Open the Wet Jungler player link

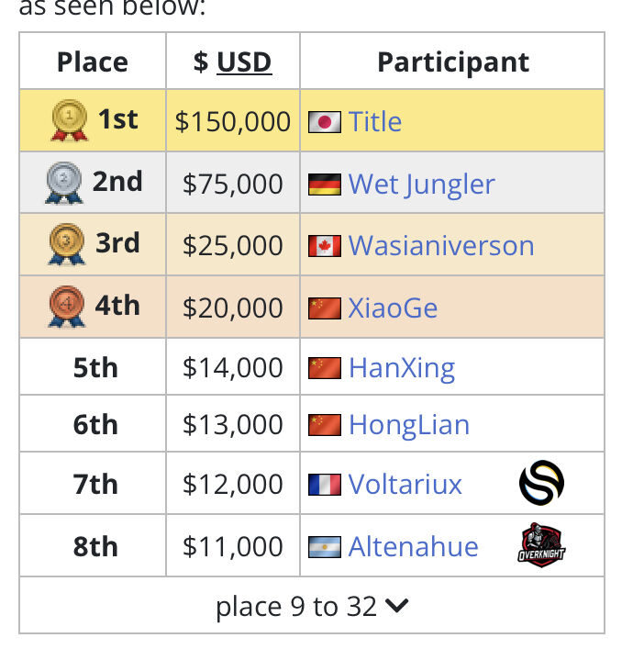tap(421, 185)
